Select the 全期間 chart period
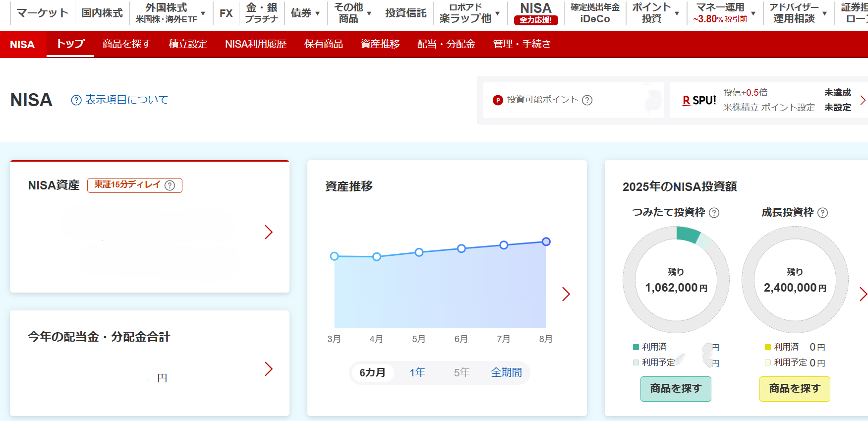868x421 pixels. tap(507, 372)
